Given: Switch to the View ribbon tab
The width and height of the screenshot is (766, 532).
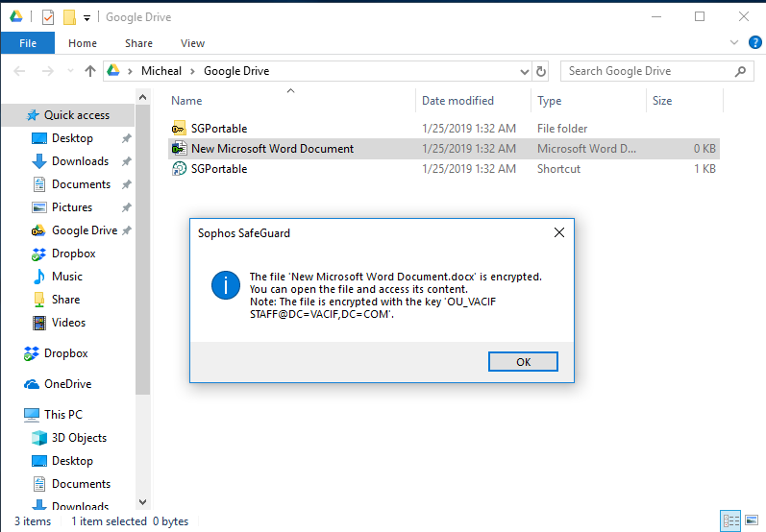Looking at the screenshot, I should tap(192, 43).
